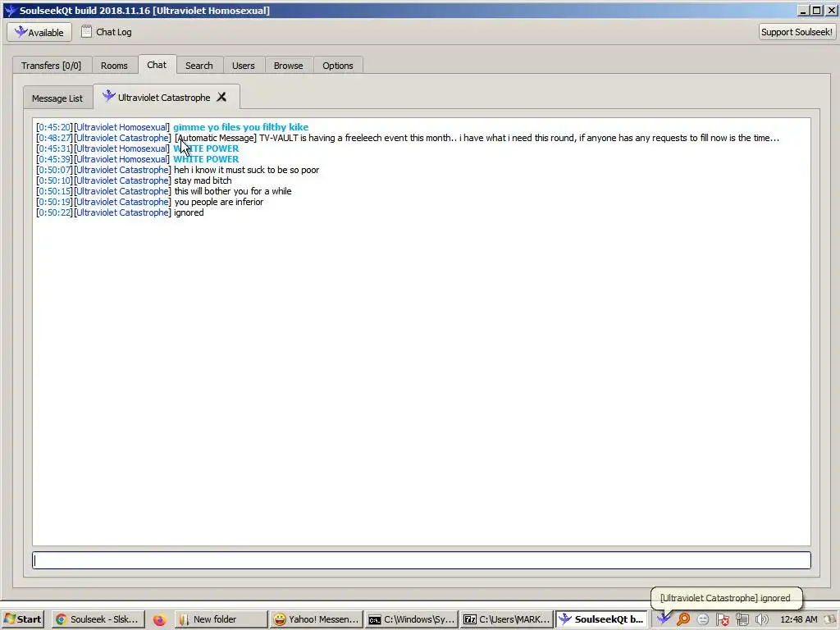Screen dimensions: 840x630
Task: Open the Windows Start menu
Action: click(22, 619)
